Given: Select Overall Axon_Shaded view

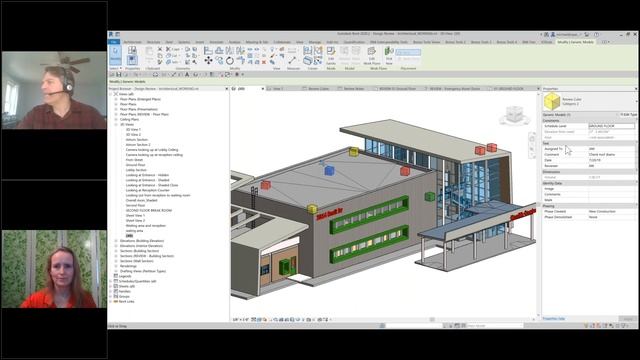Looking at the screenshot, I should pos(141,200).
